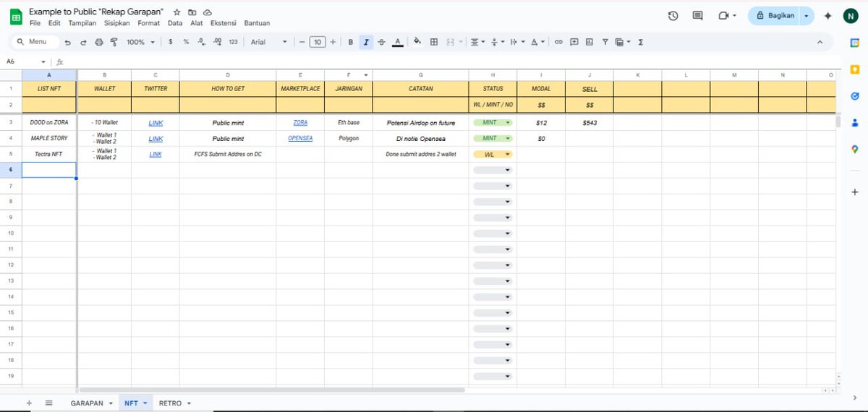
Task: Click the Bagikan share button
Action: (x=774, y=15)
